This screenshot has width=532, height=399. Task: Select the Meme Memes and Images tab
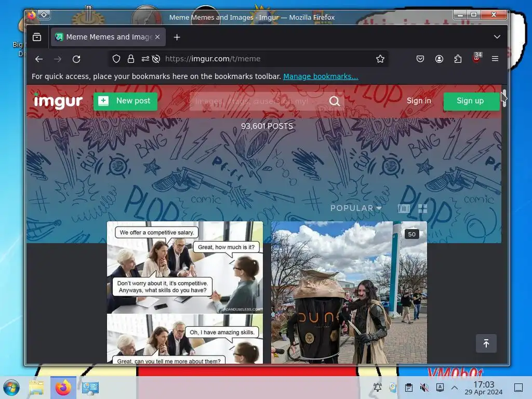(x=108, y=37)
